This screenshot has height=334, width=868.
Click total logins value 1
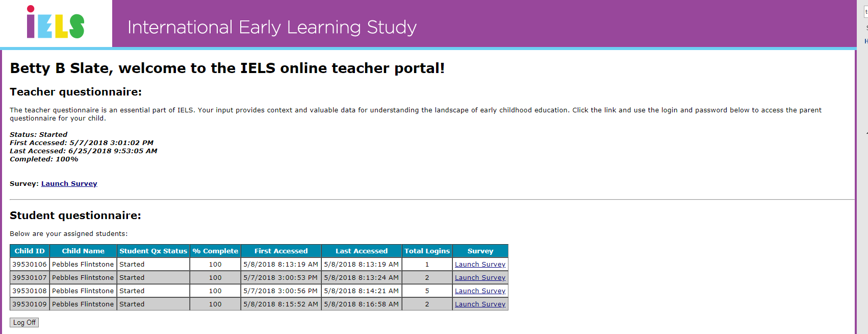click(427, 265)
